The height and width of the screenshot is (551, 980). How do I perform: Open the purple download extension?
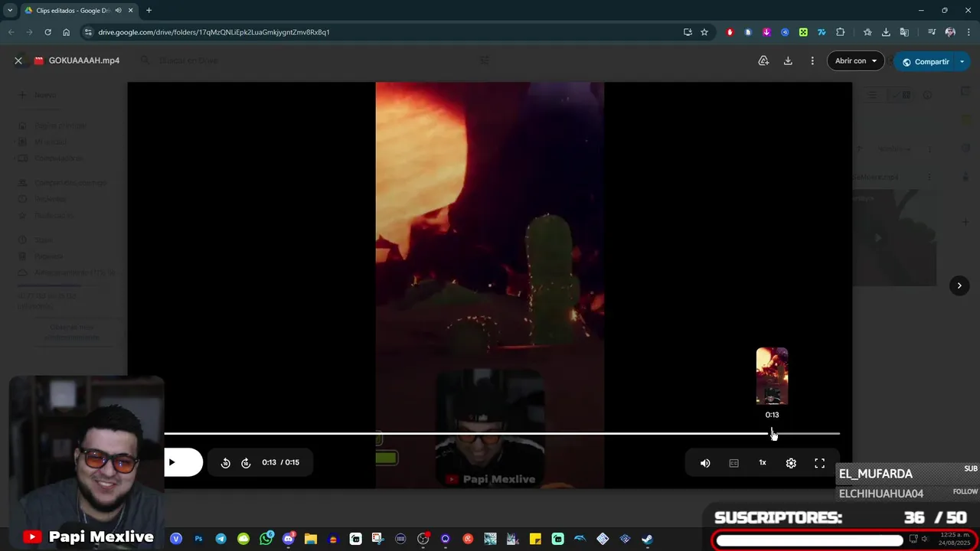(x=766, y=32)
